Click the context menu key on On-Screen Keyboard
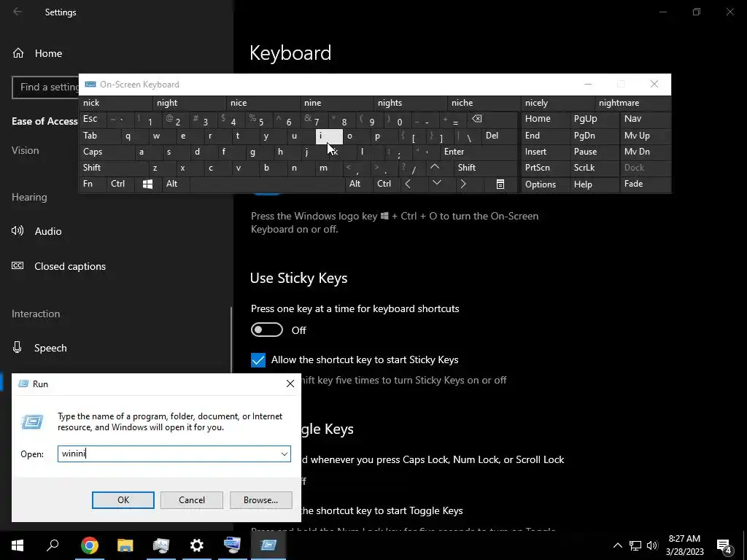The height and width of the screenshot is (560, 747). point(500,184)
